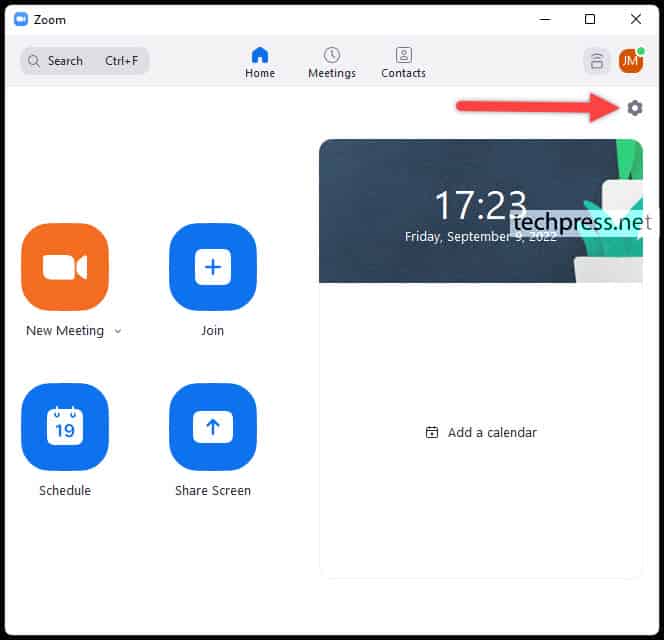Screen dimensions: 664x640
Task: Minimize the Zoom window
Action: [545, 19]
